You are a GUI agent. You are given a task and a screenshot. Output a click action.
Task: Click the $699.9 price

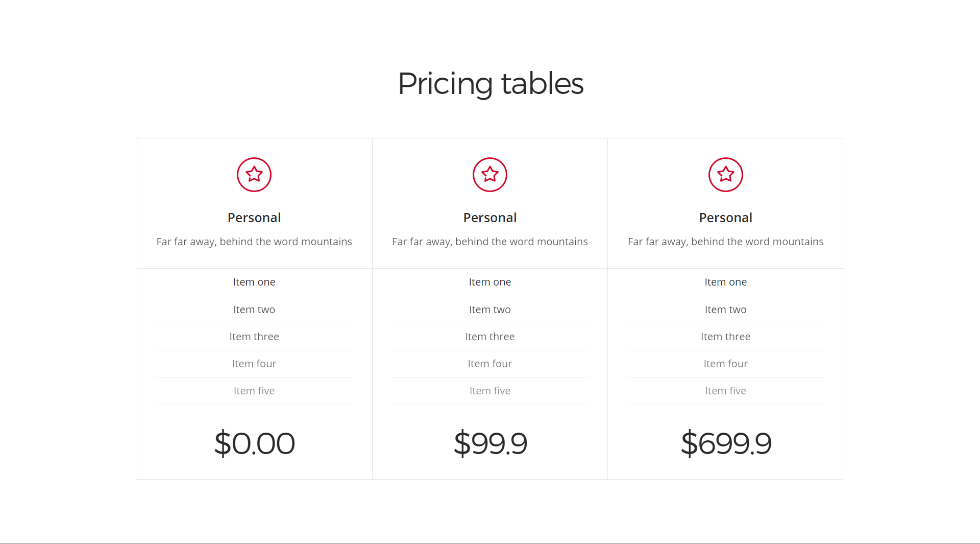click(x=726, y=443)
